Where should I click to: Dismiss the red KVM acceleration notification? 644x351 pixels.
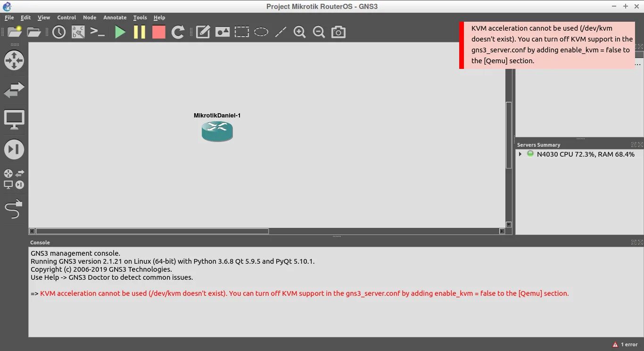click(x=547, y=45)
